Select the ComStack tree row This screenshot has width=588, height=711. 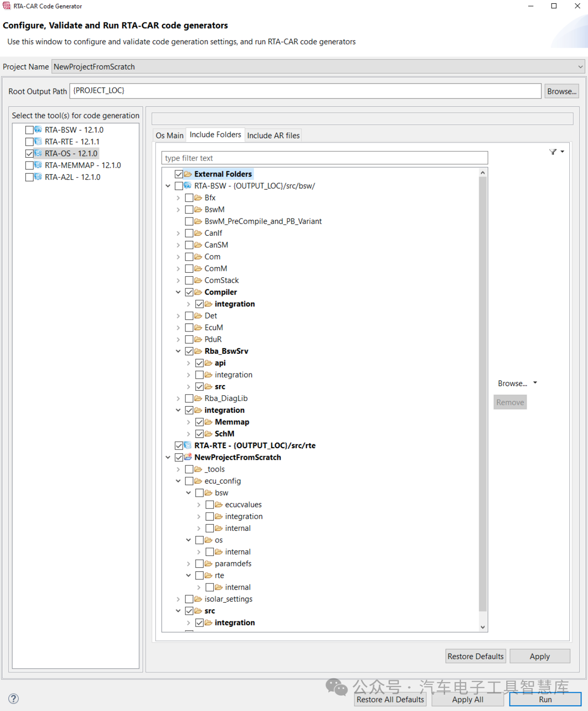[221, 280]
